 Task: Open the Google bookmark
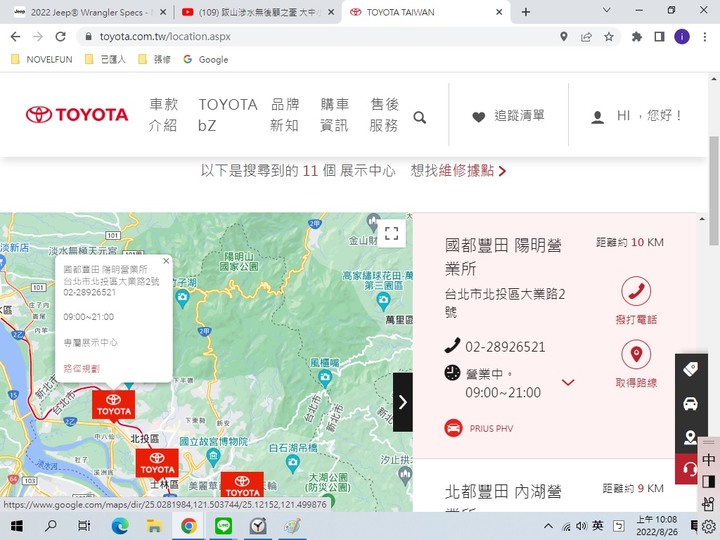[x=206, y=59]
